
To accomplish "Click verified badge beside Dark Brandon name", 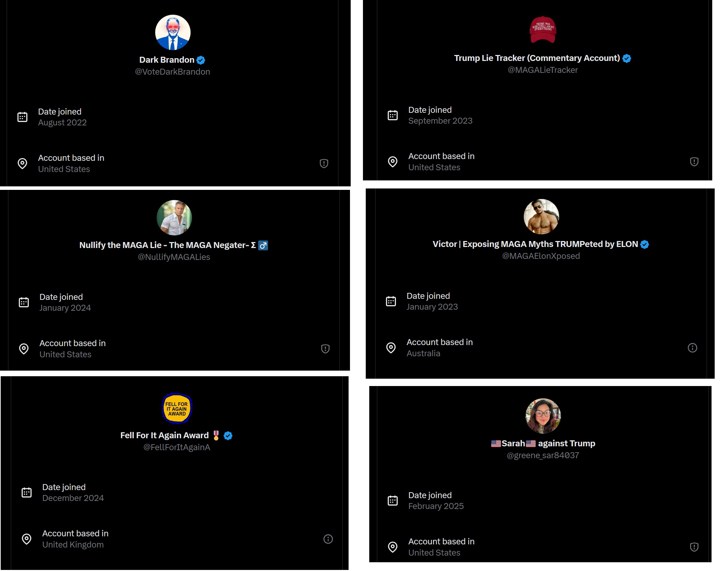I will click(201, 60).
